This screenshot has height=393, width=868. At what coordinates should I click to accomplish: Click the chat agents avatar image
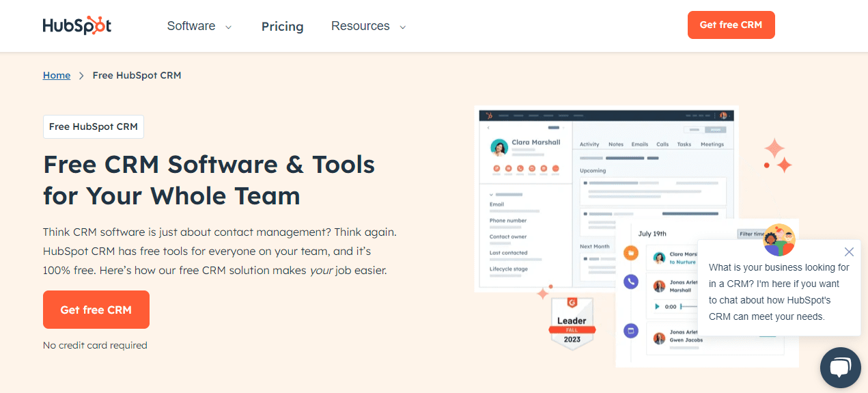point(779,239)
